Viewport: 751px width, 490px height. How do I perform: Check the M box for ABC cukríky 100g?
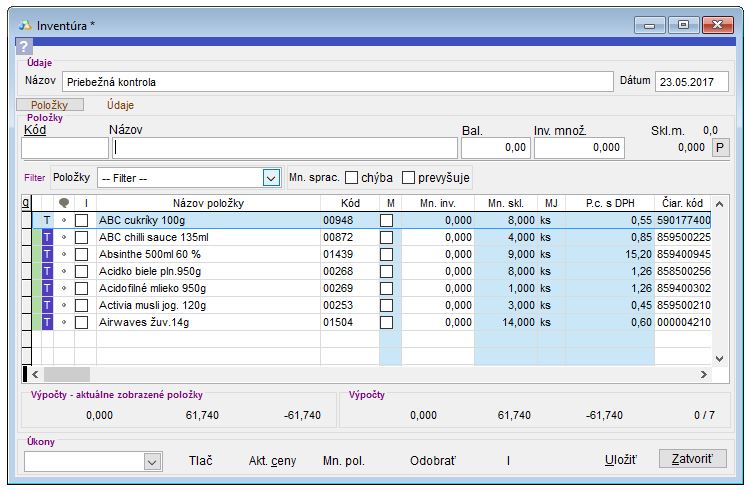(x=387, y=220)
